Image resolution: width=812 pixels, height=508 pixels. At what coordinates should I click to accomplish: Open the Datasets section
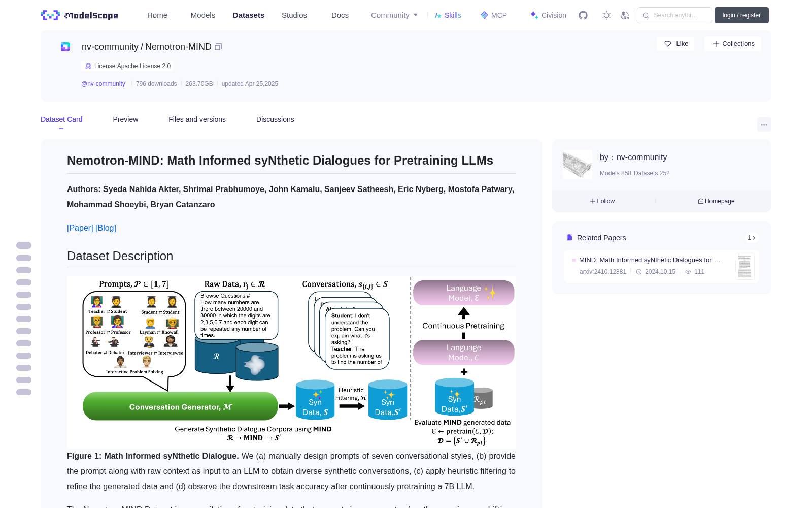(249, 15)
